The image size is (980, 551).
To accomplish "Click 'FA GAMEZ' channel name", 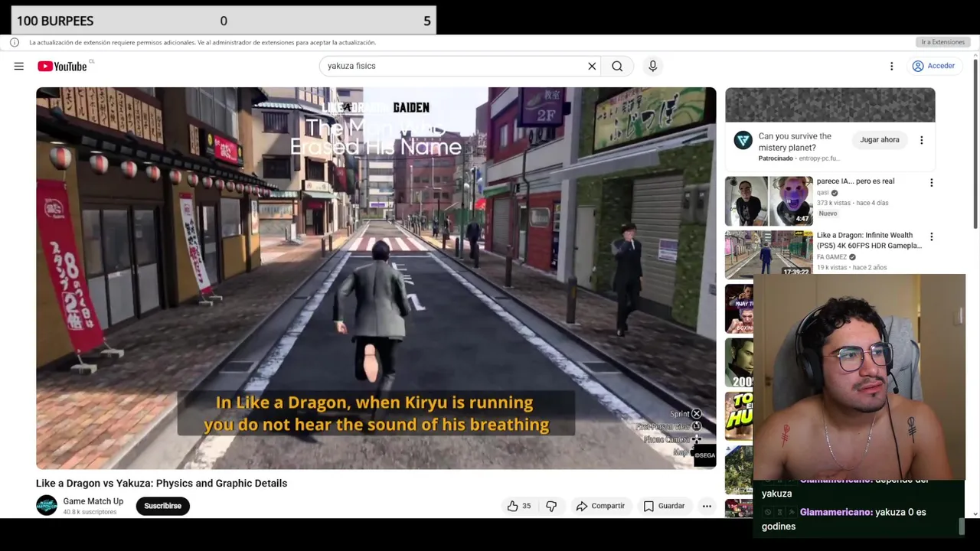I will coord(831,257).
